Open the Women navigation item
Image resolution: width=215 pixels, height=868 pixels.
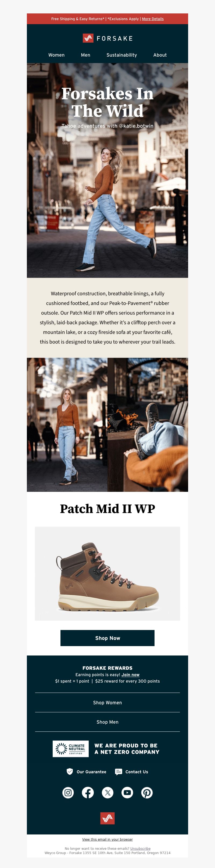point(56,55)
